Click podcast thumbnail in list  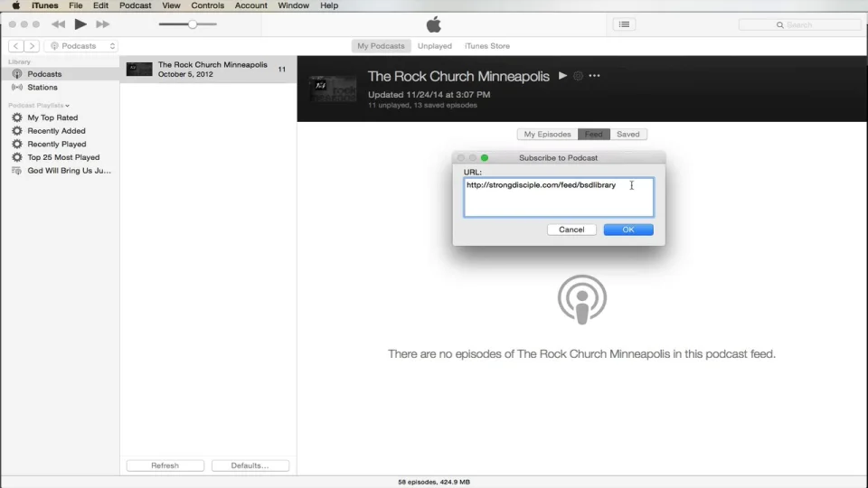click(x=139, y=70)
